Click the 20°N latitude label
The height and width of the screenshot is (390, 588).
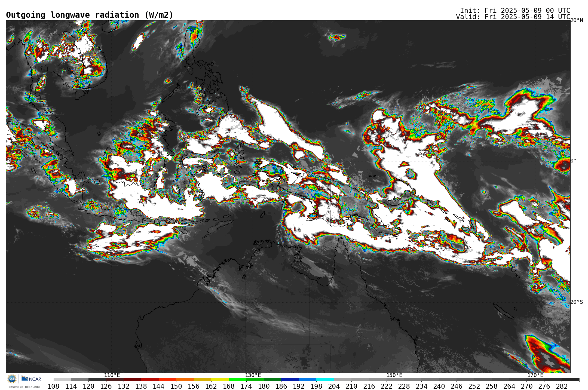[577, 20]
